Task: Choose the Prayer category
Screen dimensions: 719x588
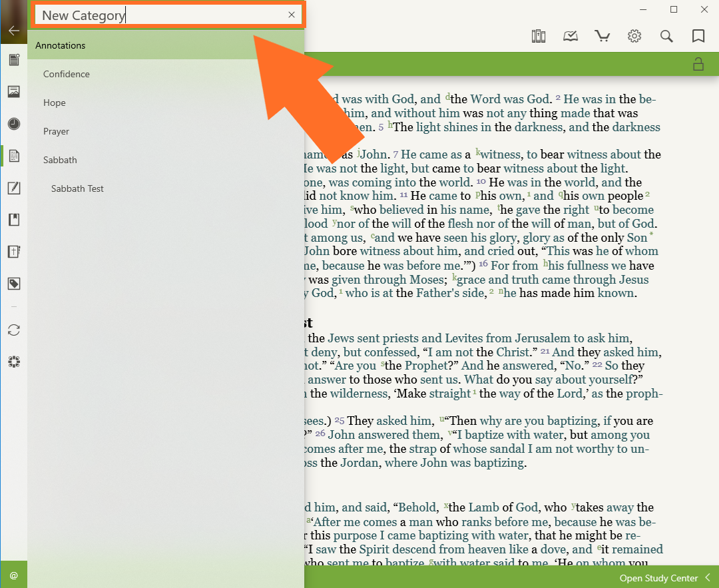Action: click(x=57, y=132)
